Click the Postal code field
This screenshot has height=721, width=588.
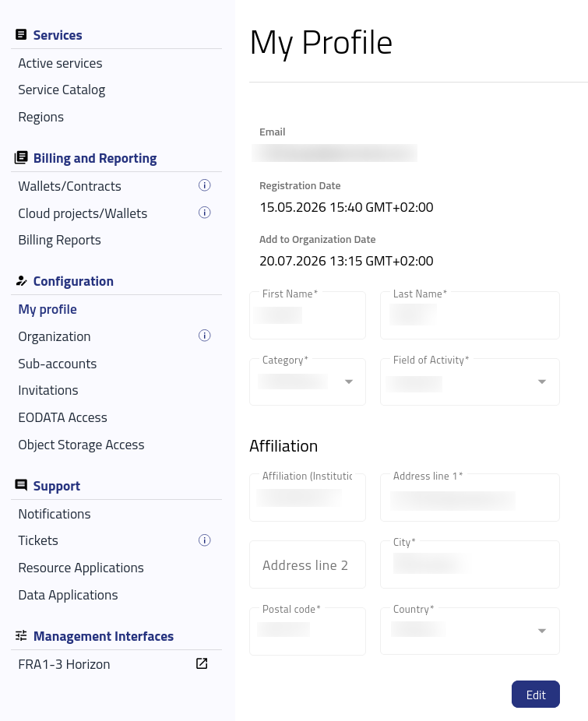tap(308, 631)
